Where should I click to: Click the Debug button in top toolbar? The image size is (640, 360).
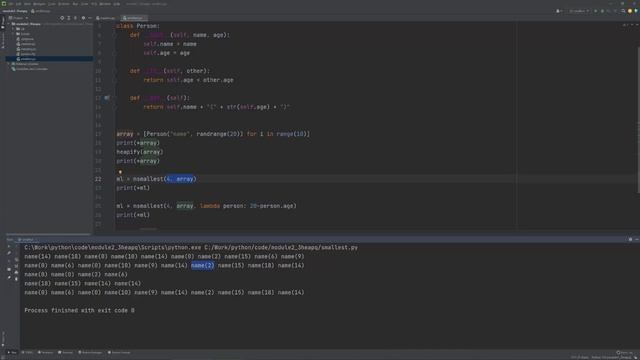point(602,11)
